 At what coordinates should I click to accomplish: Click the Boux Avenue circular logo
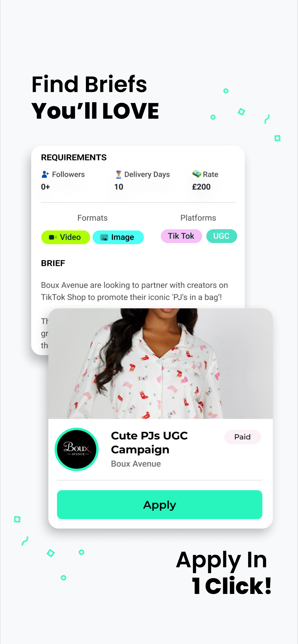[x=77, y=449]
